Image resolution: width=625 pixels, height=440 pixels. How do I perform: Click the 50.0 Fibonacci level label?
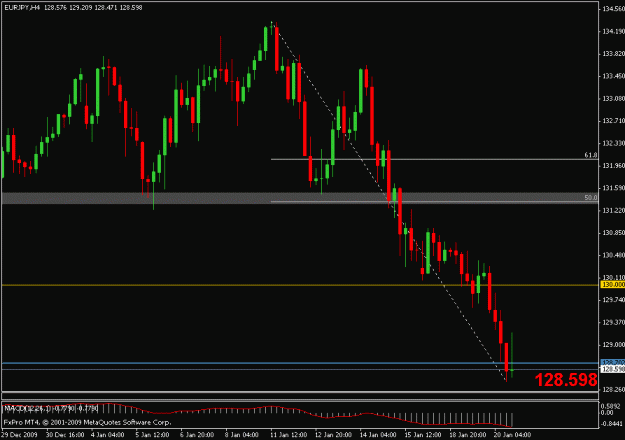pyautogui.click(x=591, y=197)
